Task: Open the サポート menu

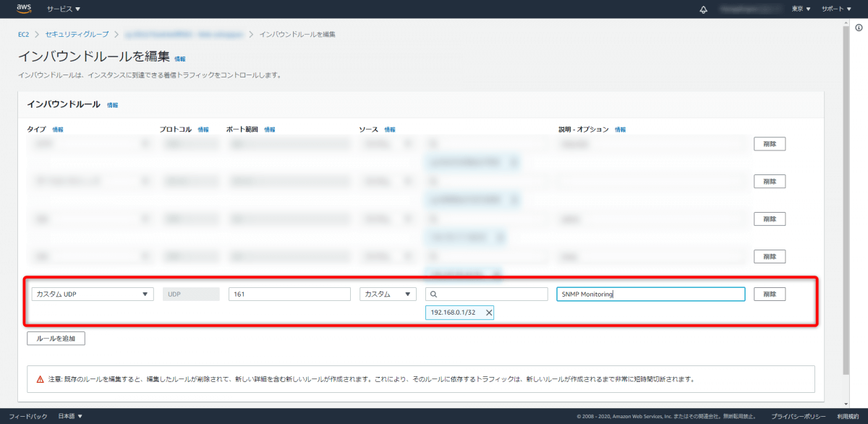Action: point(837,9)
